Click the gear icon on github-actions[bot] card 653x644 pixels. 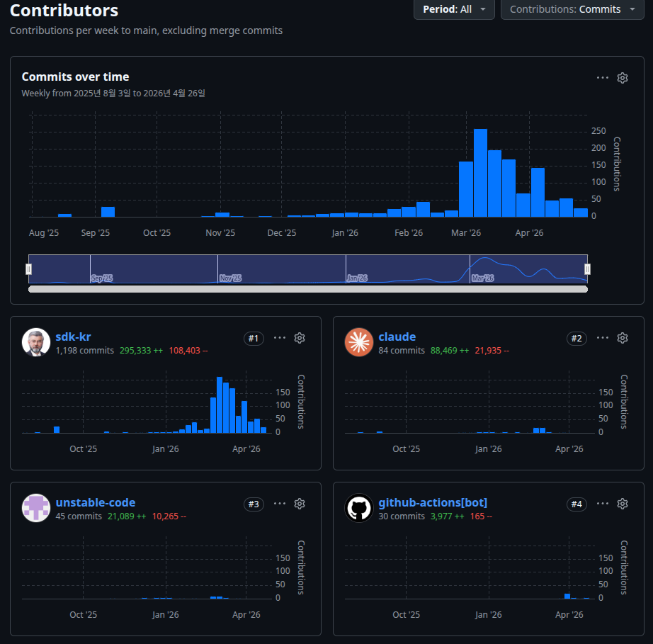point(622,504)
